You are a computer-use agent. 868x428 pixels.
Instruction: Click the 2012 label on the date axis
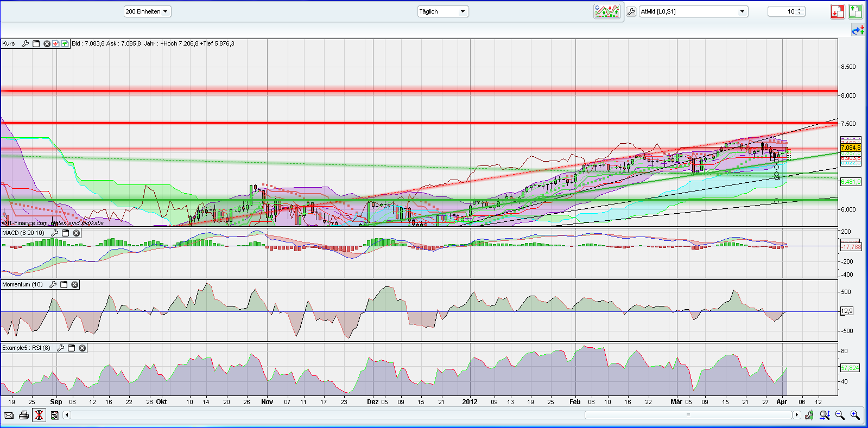coord(470,402)
